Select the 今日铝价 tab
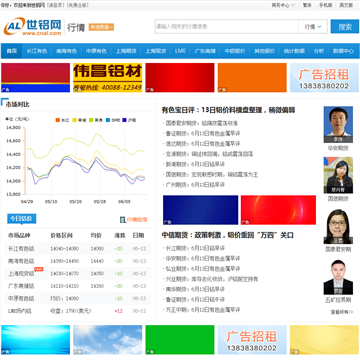The width and height of the screenshot is (360, 360). click(21, 219)
